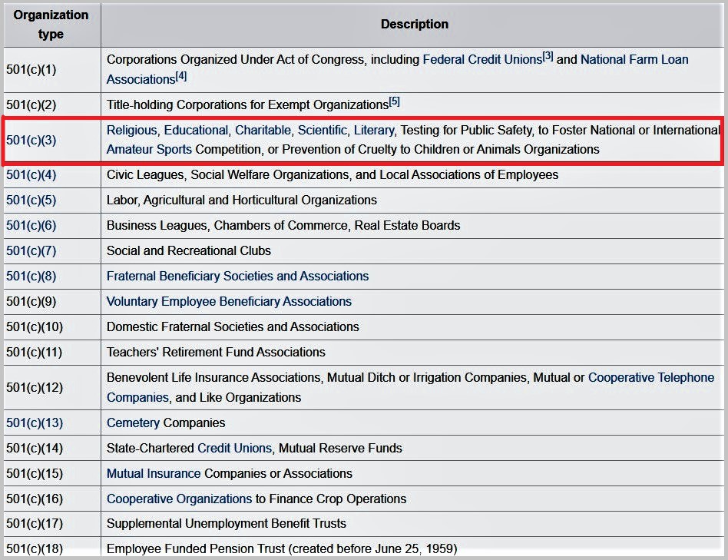Viewport: 728px width, 560px height.
Task: Click footnote reference [3]
Action: (548, 57)
